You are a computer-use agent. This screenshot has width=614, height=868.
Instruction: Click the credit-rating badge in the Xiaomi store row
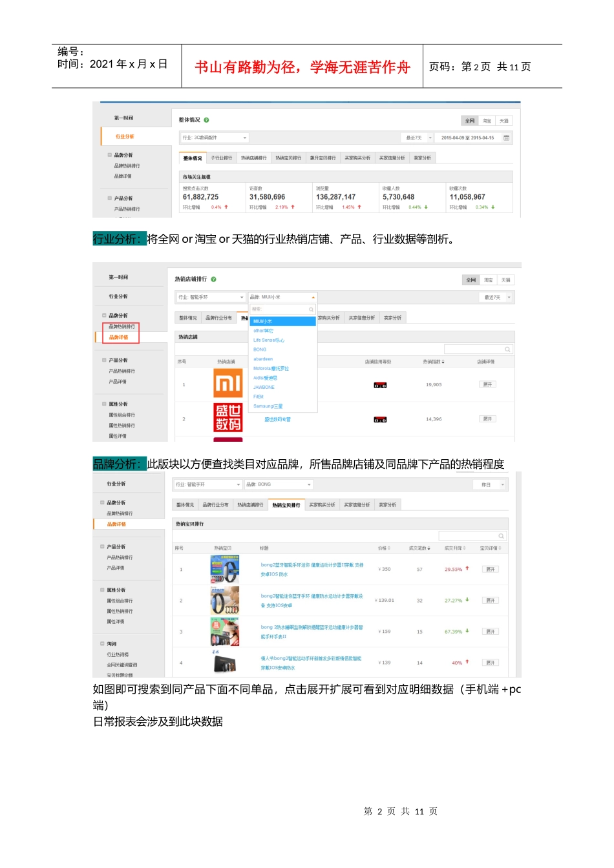(380, 385)
